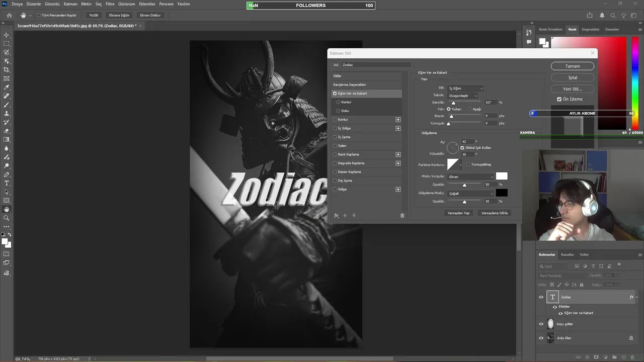Click the fx icon in Katman Stili dialog
This screenshot has width=644, height=362.
pyautogui.click(x=336, y=216)
